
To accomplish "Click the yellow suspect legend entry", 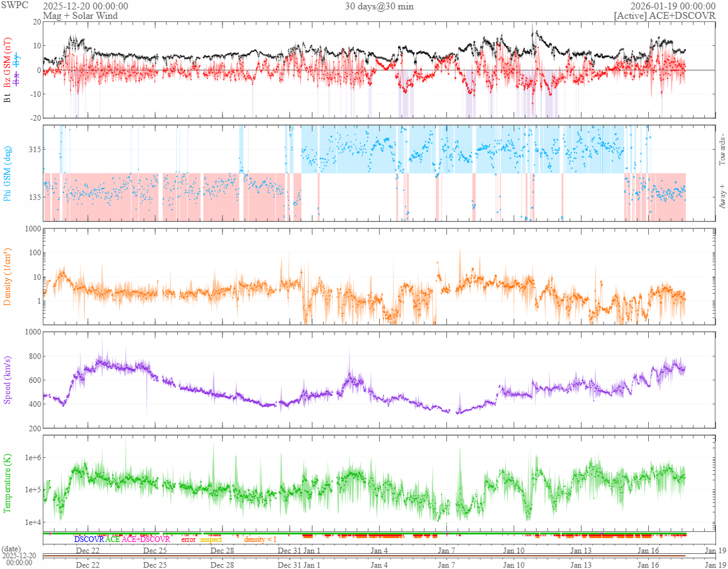I will pyautogui.click(x=211, y=539).
